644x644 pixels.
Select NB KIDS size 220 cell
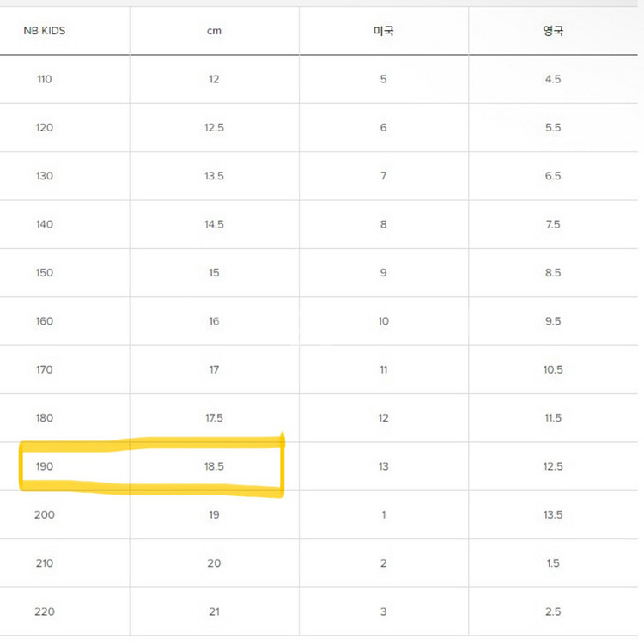[x=45, y=611]
